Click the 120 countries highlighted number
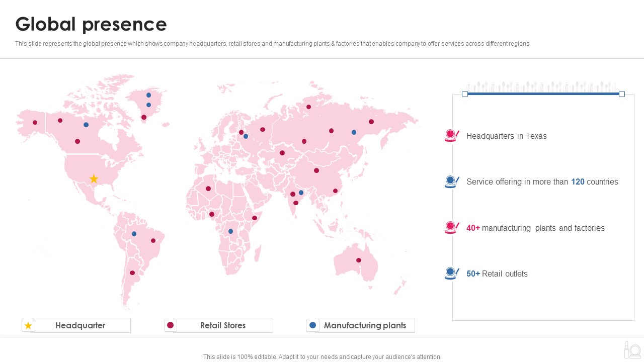The image size is (644, 362). 578,182
